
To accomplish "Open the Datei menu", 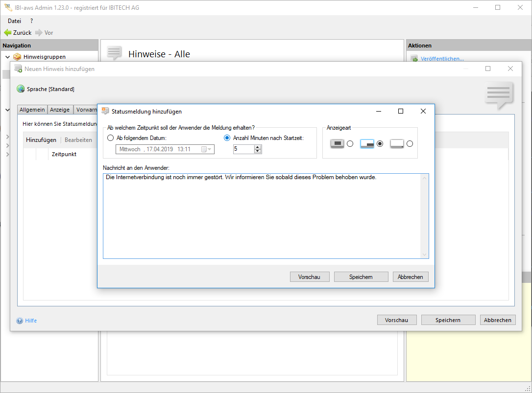I will (15, 21).
